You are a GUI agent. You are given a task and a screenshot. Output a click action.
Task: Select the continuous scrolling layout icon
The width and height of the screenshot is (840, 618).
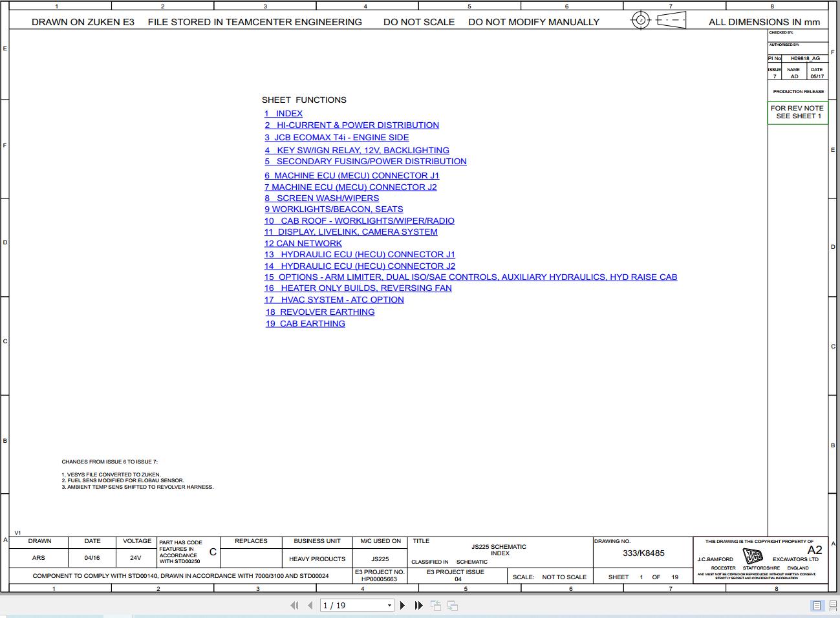click(832, 606)
